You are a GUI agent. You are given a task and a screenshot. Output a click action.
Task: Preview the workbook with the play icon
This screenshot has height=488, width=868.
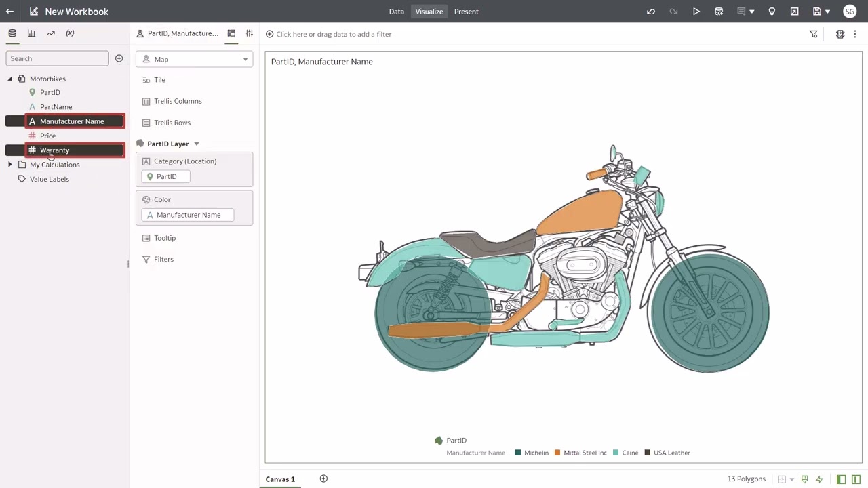[x=696, y=12]
